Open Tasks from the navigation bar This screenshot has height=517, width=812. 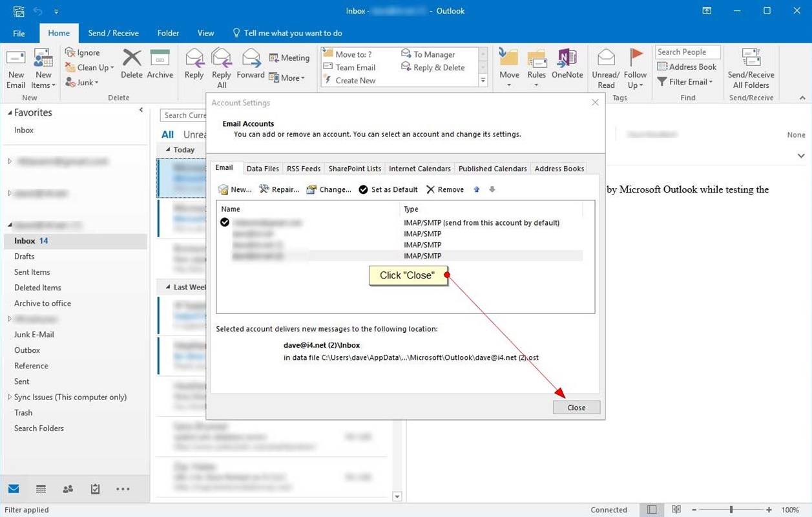(x=95, y=489)
